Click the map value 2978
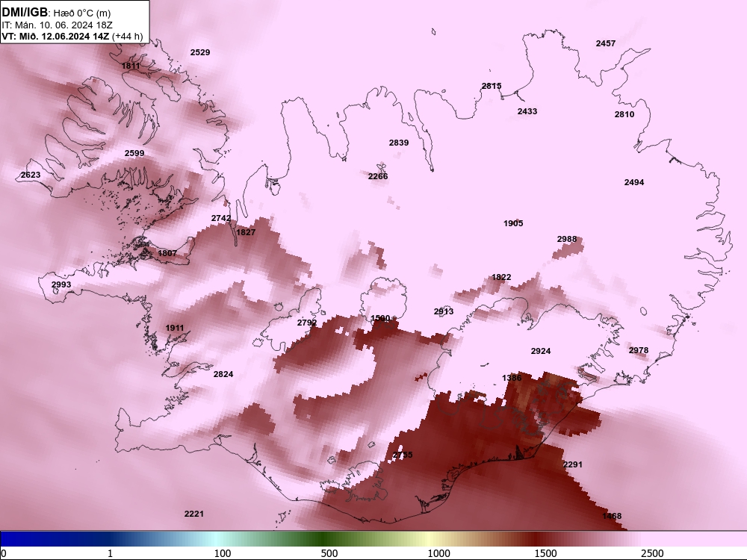Viewport: 747px width, 560px height. click(x=639, y=350)
